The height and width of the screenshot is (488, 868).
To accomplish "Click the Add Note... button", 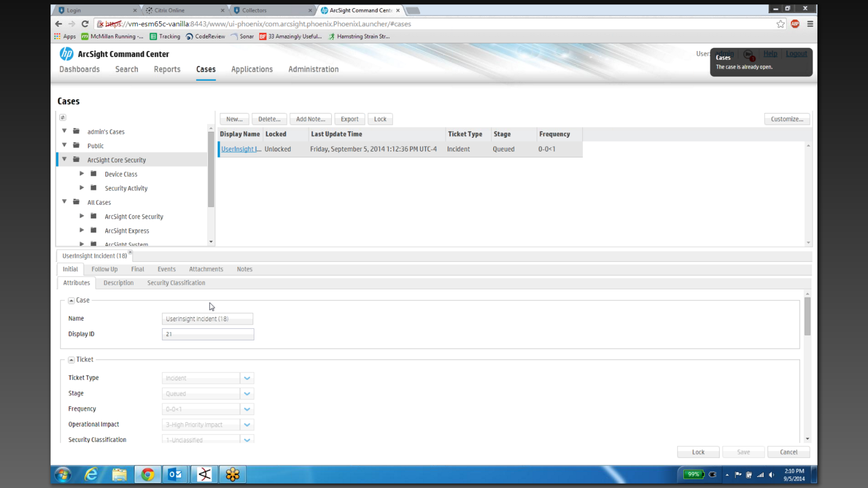I will click(x=310, y=119).
